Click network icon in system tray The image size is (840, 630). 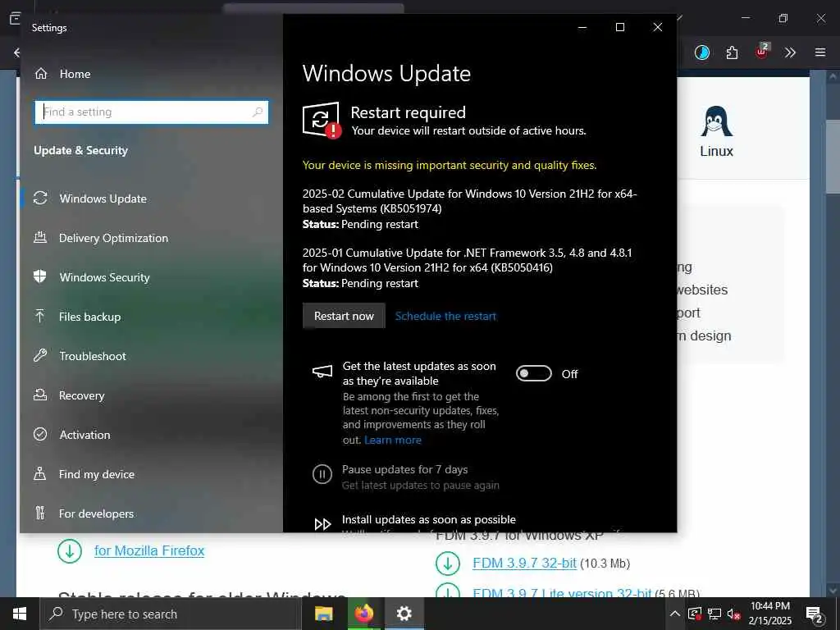coord(714,614)
